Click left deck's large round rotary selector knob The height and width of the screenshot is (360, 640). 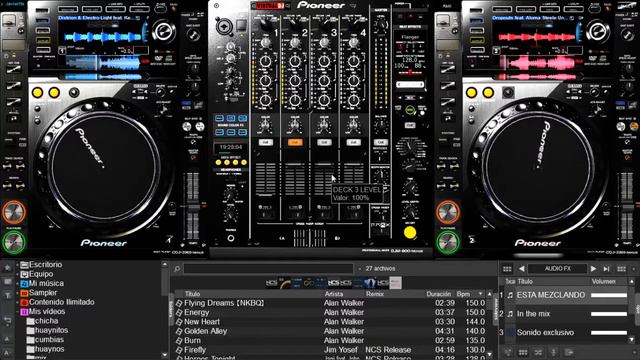pos(163,31)
